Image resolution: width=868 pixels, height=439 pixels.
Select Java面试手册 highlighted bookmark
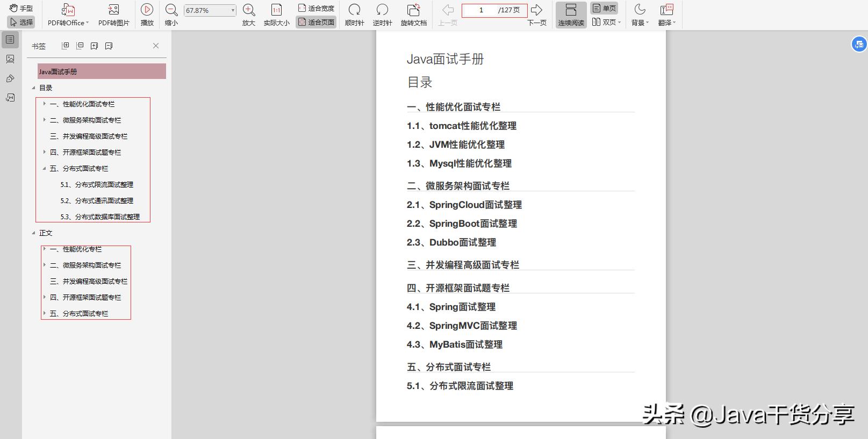click(102, 71)
